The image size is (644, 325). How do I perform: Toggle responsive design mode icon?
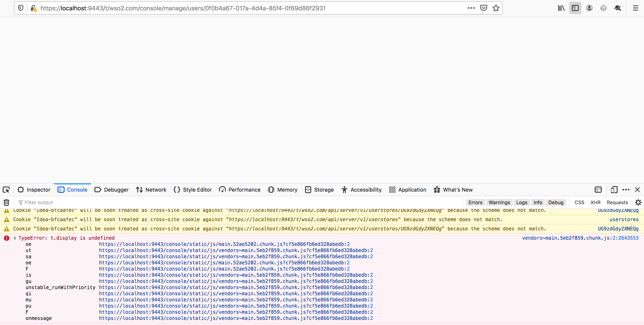point(614,190)
